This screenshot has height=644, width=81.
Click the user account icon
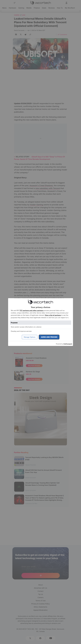tap(66, 3)
